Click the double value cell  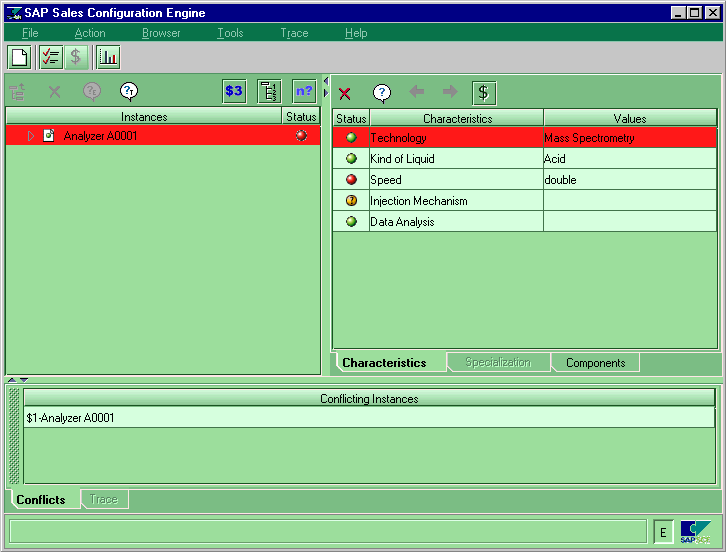pyautogui.click(x=630, y=179)
